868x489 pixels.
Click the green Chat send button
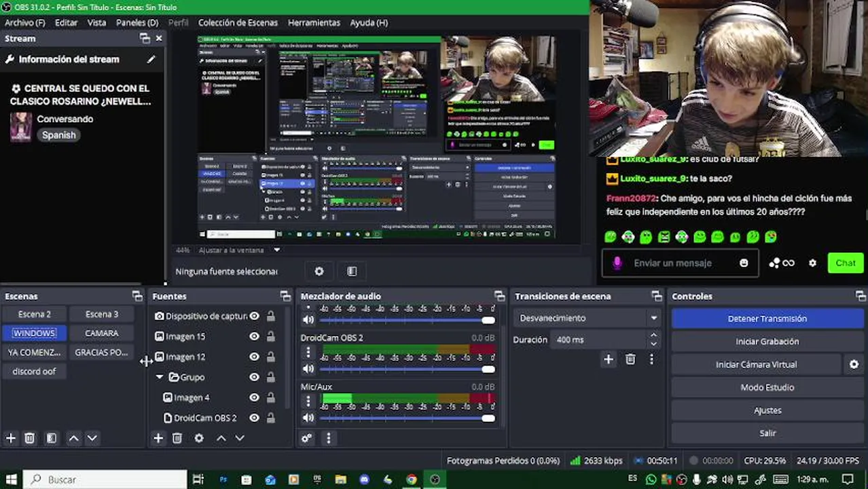coord(846,263)
